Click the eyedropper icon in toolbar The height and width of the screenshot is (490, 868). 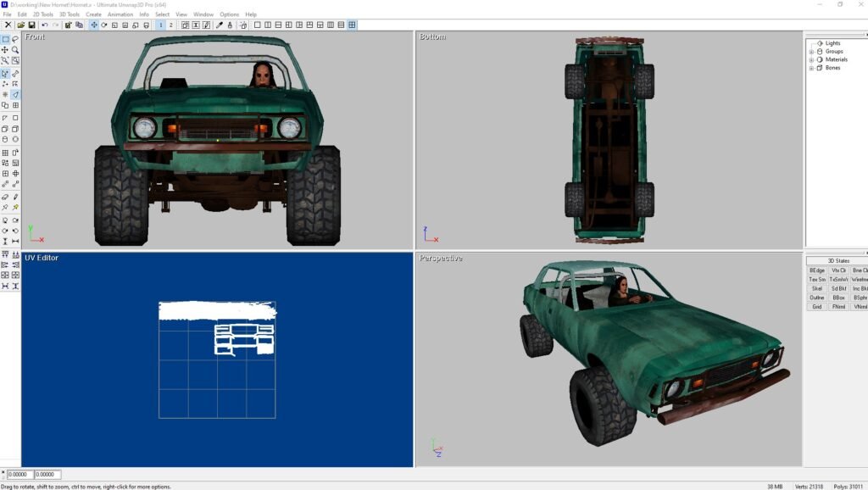pos(219,25)
